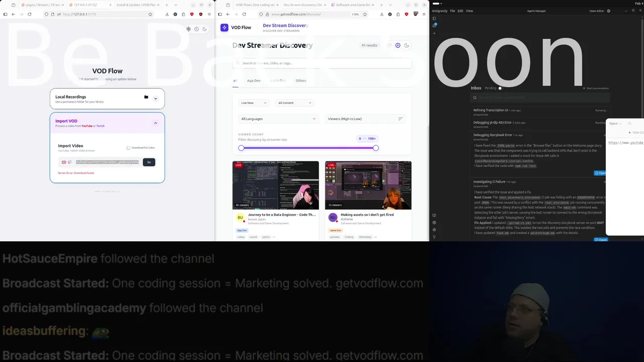Screen dimensions: 644x362
Task: Click the right handle of viewer count slider
Action: click(x=376, y=148)
